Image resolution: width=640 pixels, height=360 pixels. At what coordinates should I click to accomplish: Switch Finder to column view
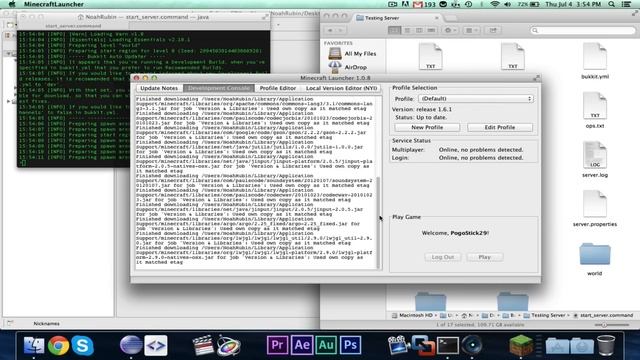click(x=419, y=30)
